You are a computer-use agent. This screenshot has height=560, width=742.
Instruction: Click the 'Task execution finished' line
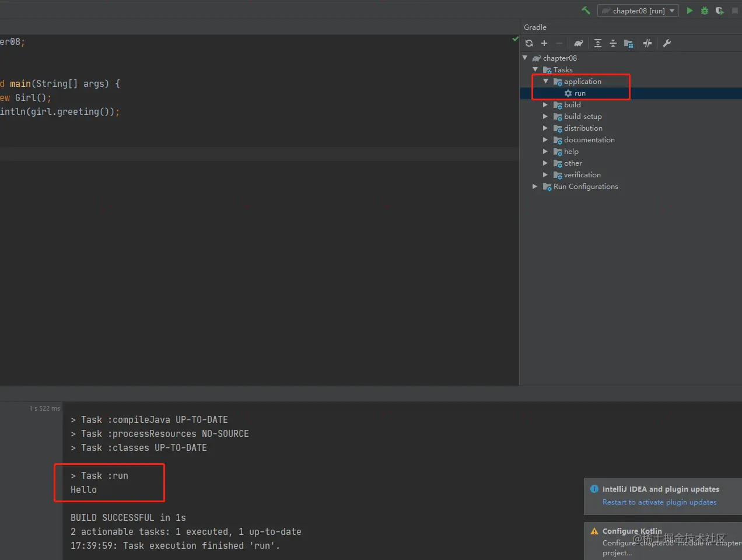click(175, 546)
